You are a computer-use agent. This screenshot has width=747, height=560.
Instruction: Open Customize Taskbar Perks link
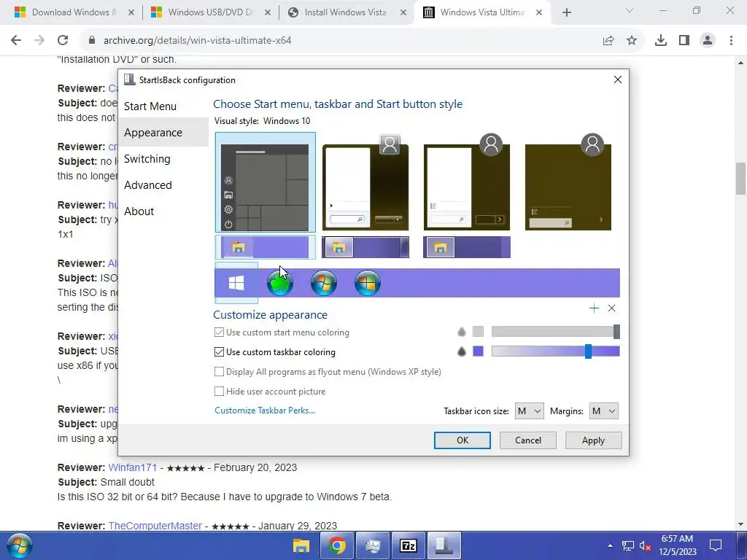265,410
